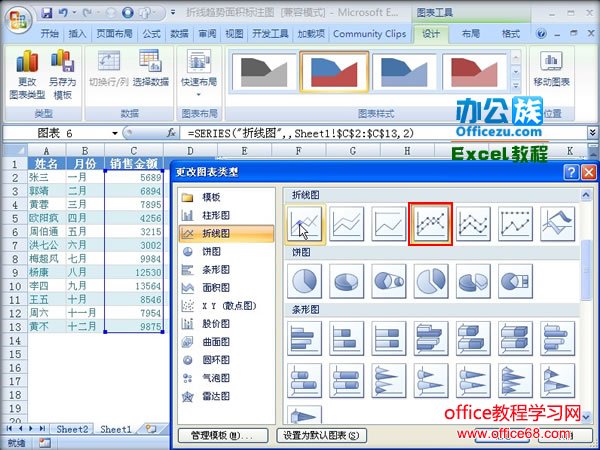The image size is (600, 450).
Task: Open name box dropdown arrow
Action: click(114, 133)
